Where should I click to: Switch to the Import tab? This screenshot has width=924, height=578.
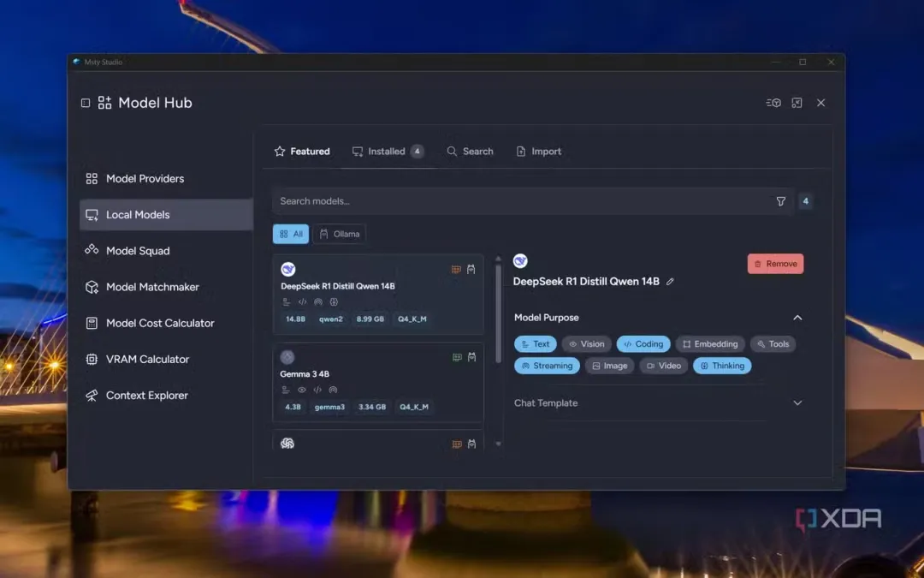coord(539,152)
